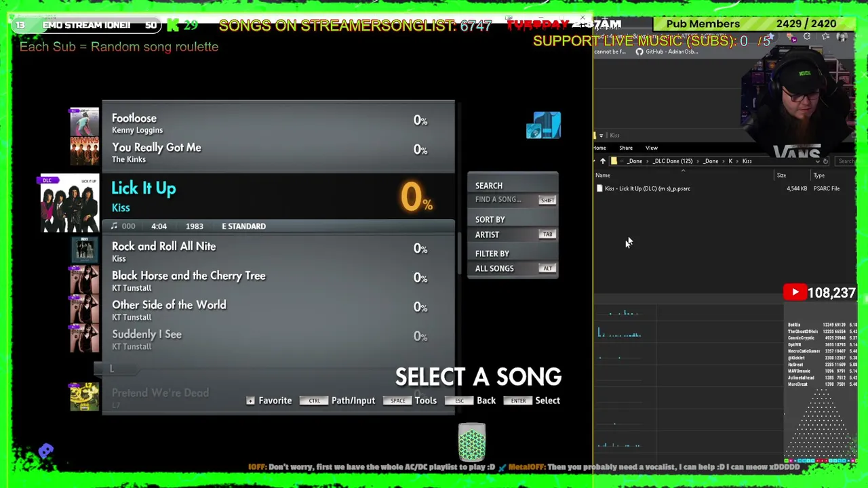Image resolution: width=868 pixels, height=488 pixels.
Task: Select Suddenly I See song
Action: tap(278, 340)
